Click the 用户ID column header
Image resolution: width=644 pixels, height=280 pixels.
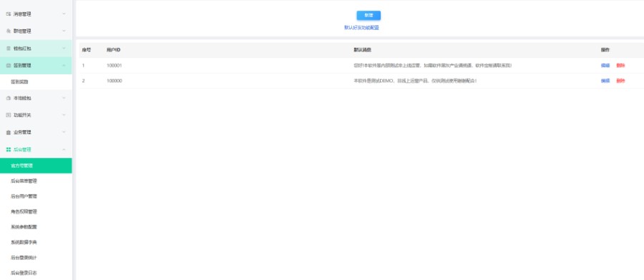click(113, 50)
